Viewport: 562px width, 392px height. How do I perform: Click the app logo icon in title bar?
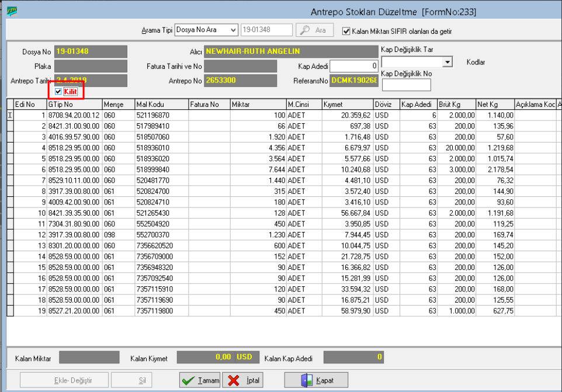tap(12, 11)
